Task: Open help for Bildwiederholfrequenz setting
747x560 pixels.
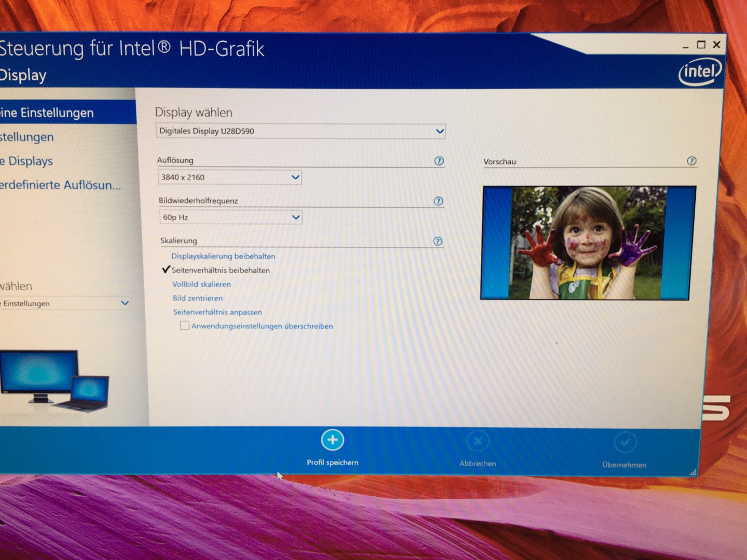Action: 438,201
